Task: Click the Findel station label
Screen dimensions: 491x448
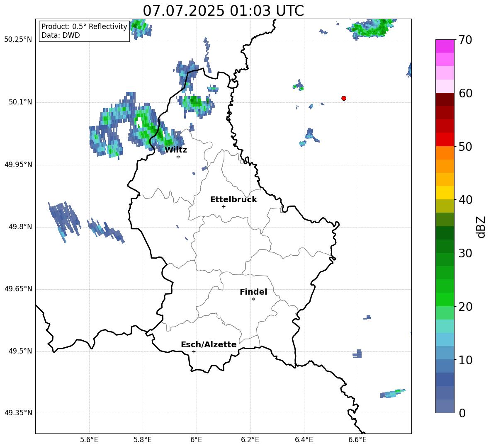Action: 253,292
